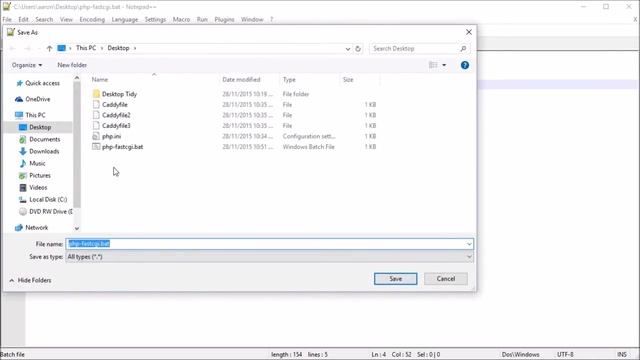
Task: Select Quick access in the sidebar
Action: pos(38,83)
